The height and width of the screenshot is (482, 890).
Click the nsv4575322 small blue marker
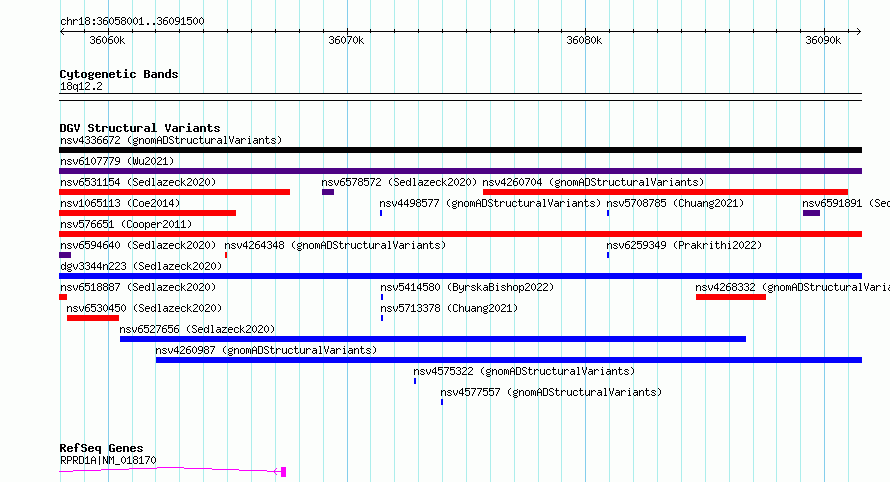(415, 381)
